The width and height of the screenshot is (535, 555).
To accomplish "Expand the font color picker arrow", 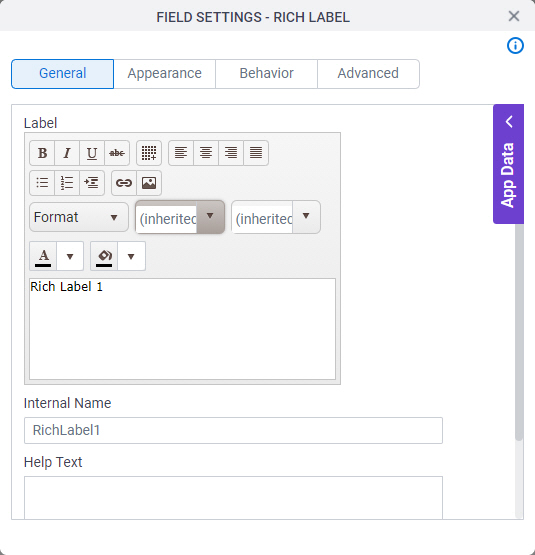I will point(70,256).
